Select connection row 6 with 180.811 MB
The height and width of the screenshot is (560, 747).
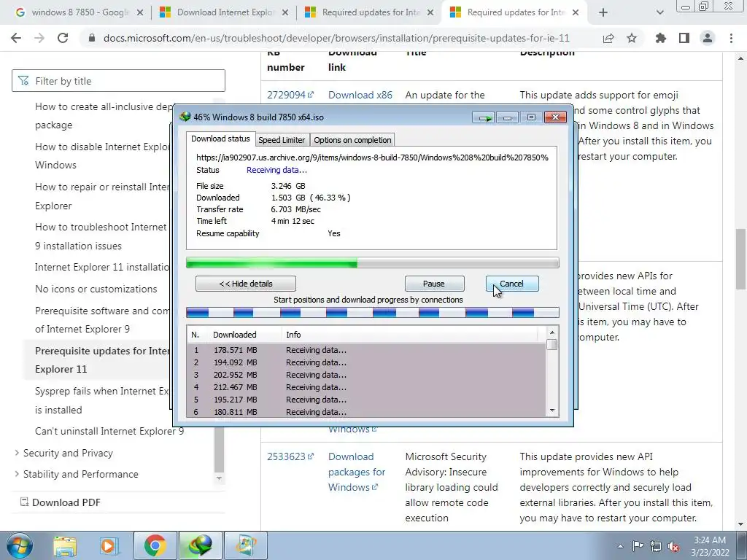click(x=366, y=412)
